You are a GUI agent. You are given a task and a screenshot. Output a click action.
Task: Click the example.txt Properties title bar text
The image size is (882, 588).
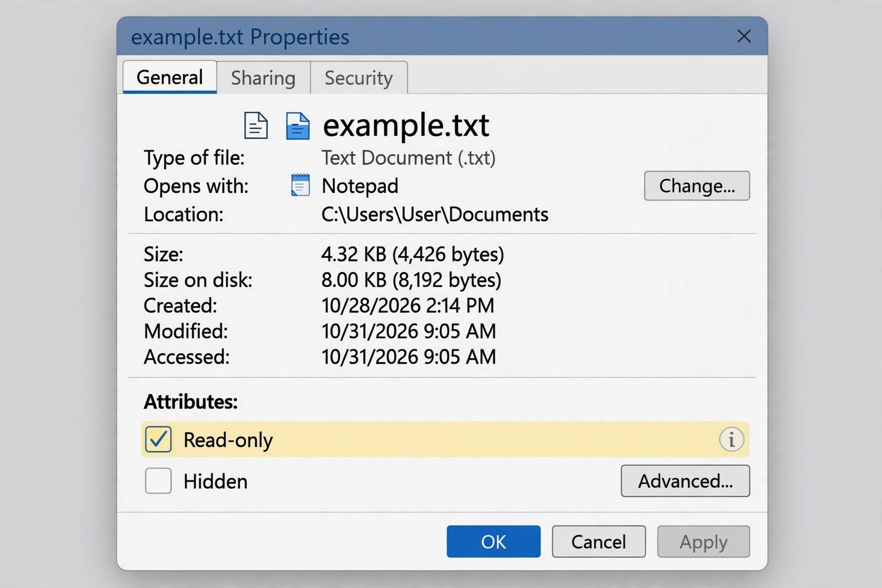click(240, 37)
